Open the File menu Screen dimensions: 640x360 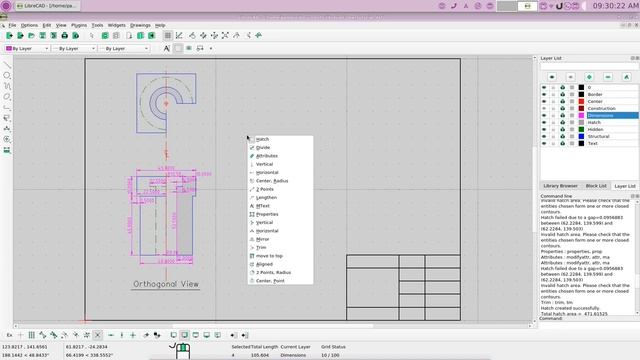[12, 25]
